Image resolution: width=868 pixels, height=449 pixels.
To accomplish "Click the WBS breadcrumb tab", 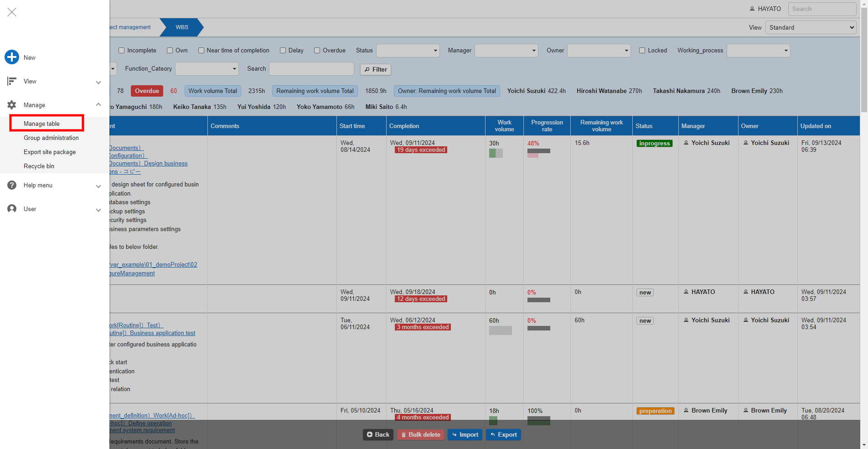I will pos(182,27).
